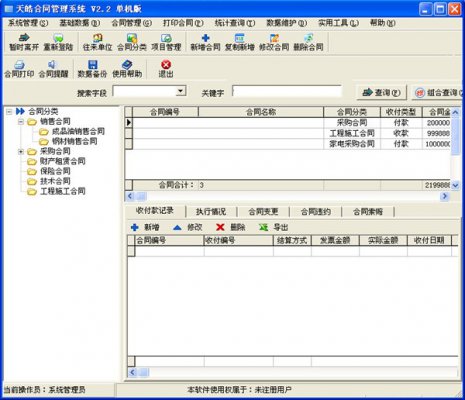Collapse the 合同分类 root node
465x400 pixels.
(9, 112)
